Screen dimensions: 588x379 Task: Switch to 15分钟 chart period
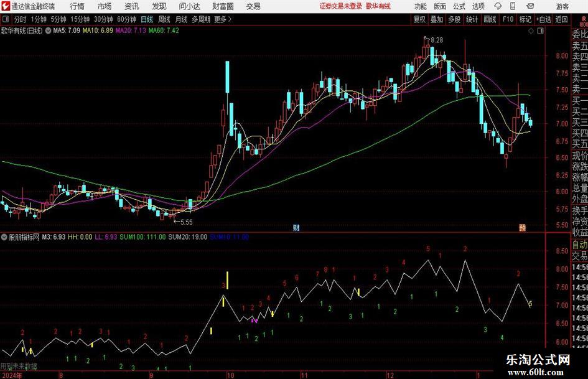(x=80, y=19)
